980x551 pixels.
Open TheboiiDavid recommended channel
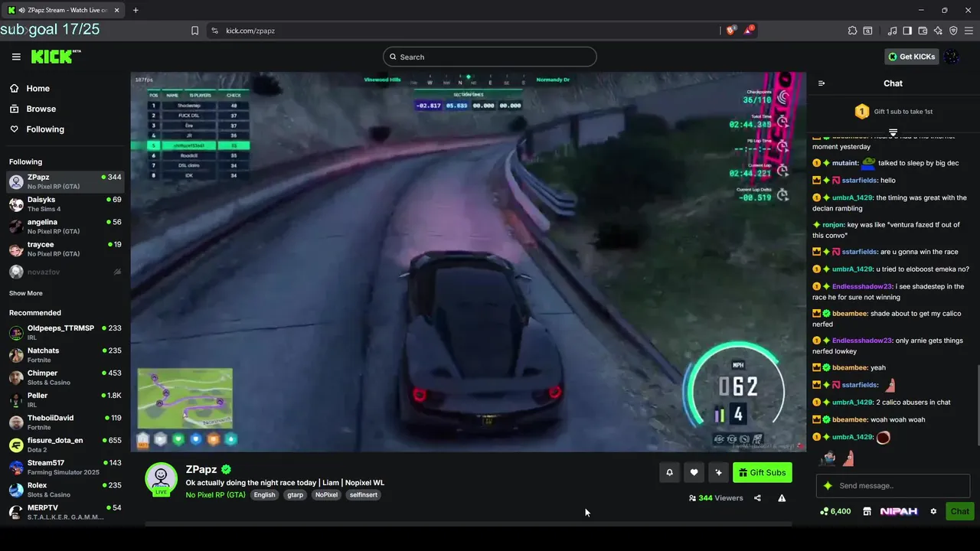pyautogui.click(x=65, y=422)
